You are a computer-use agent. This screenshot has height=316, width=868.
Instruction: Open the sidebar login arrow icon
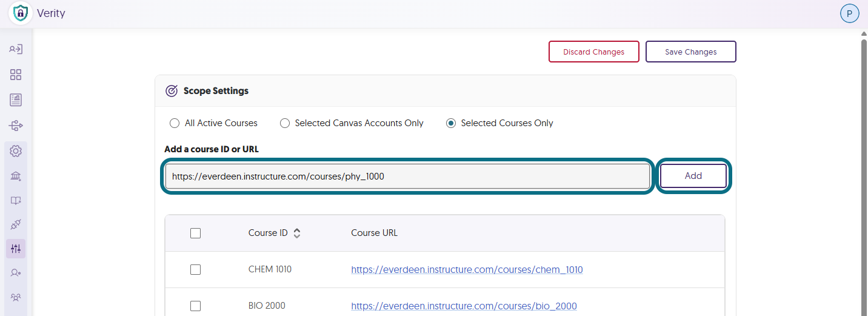coord(16,49)
